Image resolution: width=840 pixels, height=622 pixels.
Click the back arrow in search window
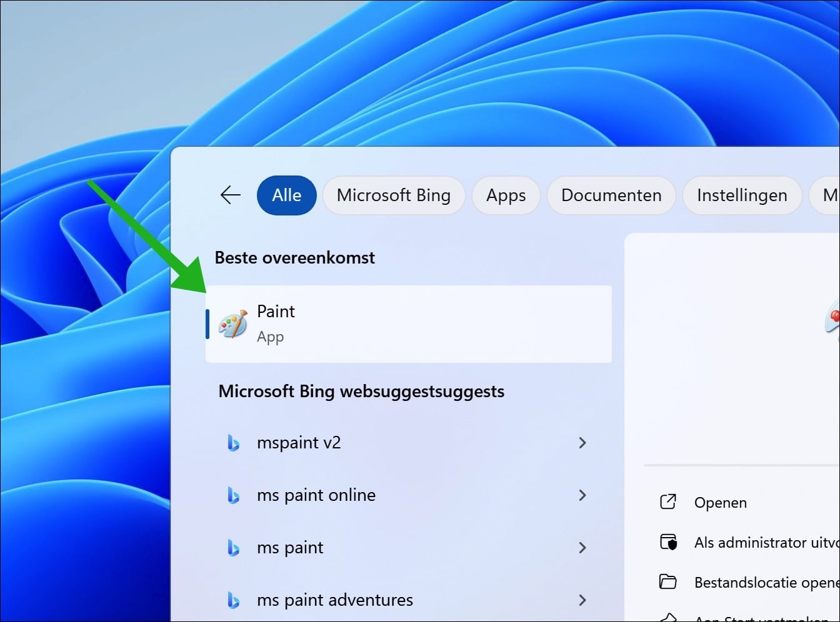230,195
